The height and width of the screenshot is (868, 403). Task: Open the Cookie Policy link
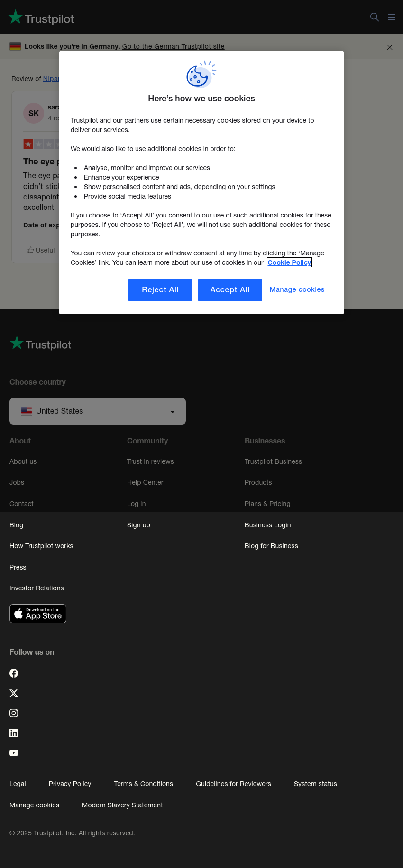tap(289, 262)
